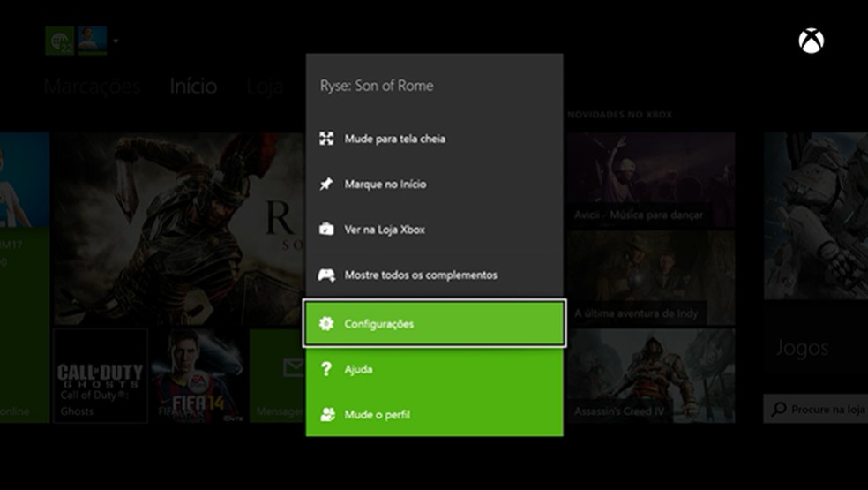The width and height of the screenshot is (868, 490).
Task: Open the Call of Duty Ghosts tile
Action: pyautogui.click(x=101, y=376)
